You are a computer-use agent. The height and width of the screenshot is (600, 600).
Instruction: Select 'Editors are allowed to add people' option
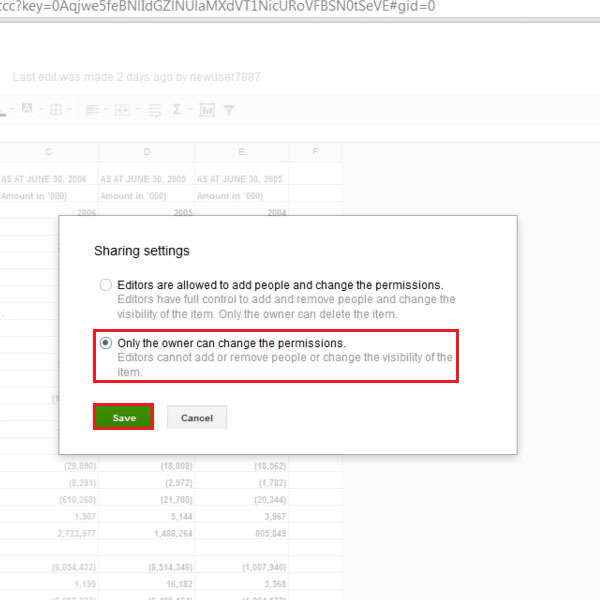pos(106,285)
